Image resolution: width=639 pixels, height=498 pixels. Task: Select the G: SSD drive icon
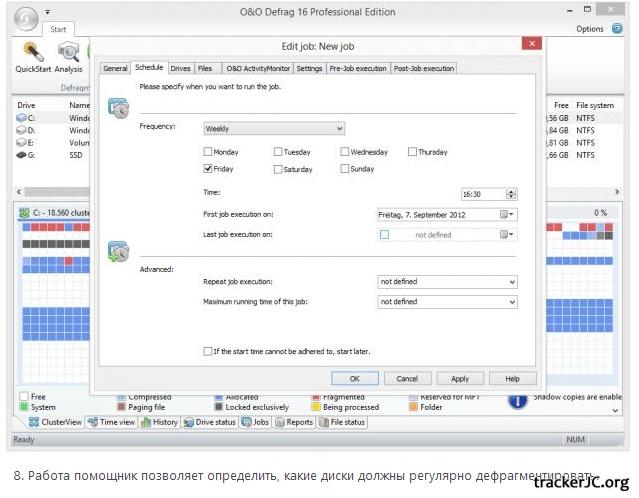pos(21,155)
